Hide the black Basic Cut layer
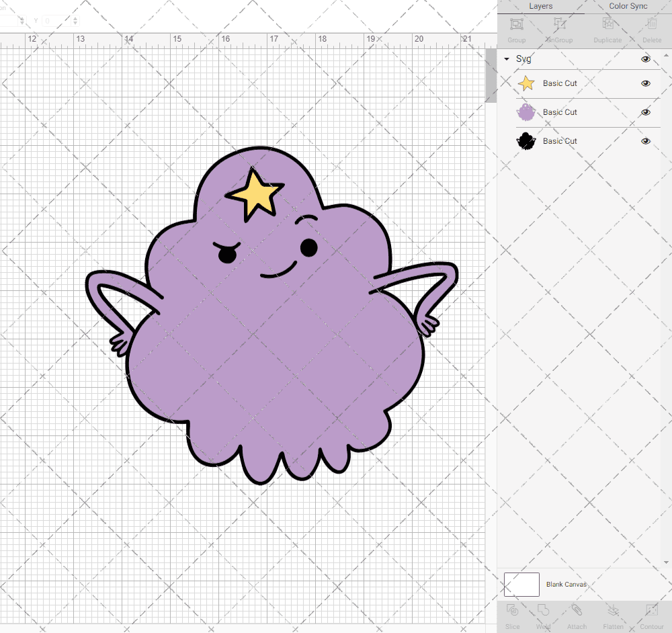 [645, 141]
